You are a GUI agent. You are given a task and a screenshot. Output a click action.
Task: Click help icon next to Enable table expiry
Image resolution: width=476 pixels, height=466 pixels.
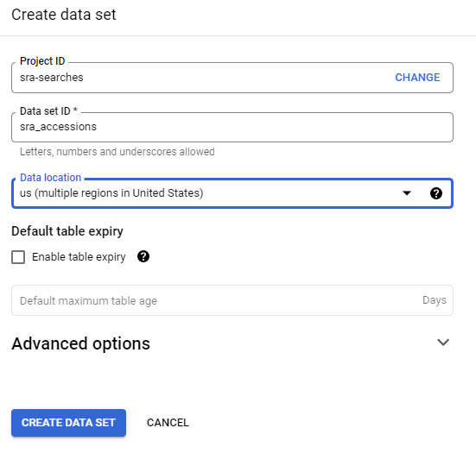pyautogui.click(x=143, y=256)
